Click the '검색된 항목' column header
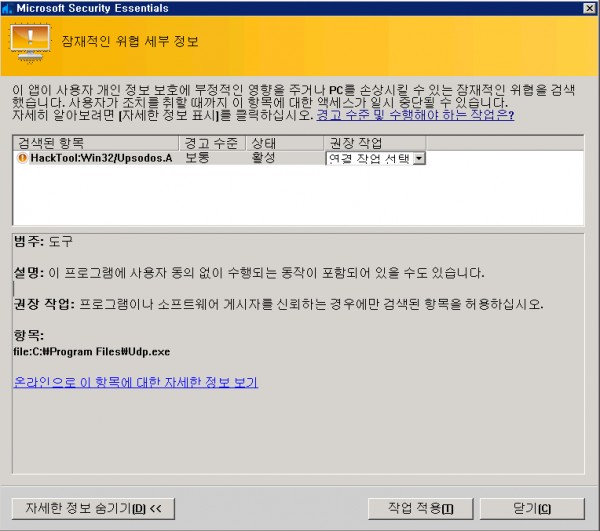This screenshot has width=600, height=531. 96,143
